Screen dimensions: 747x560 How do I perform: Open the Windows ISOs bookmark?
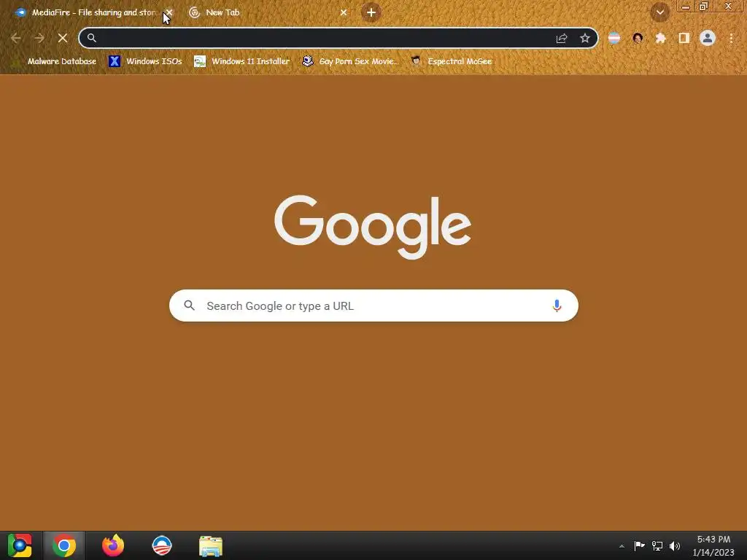click(145, 61)
